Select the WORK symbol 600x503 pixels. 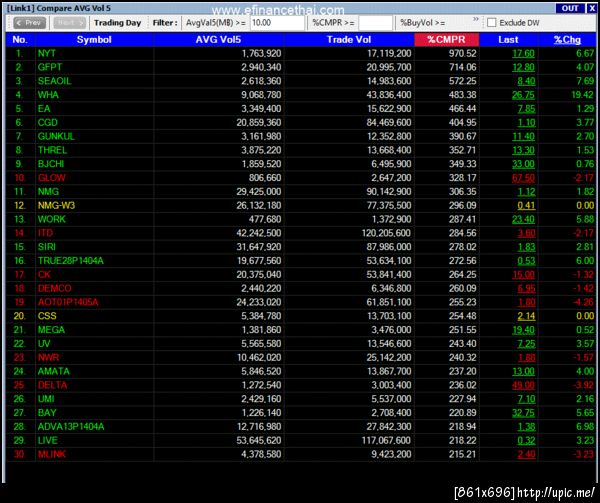pyautogui.click(x=51, y=219)
